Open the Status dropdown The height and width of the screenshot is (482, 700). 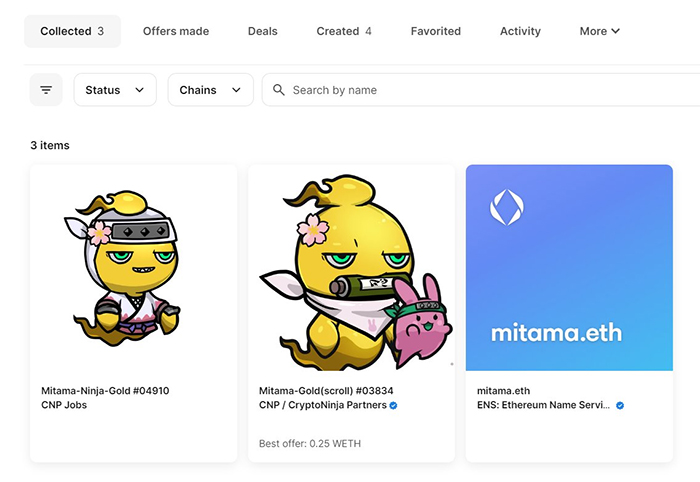(115, 90)
